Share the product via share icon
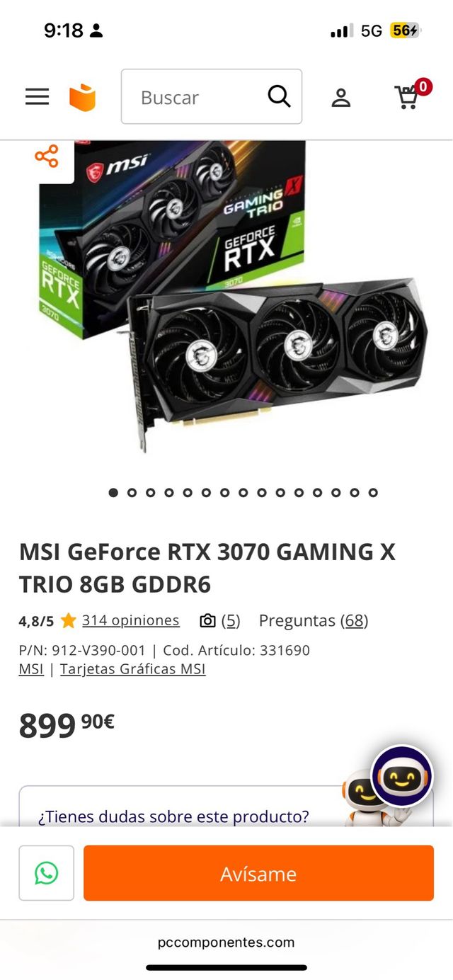This screenshot has width=453, height=980. click(47, 156)
